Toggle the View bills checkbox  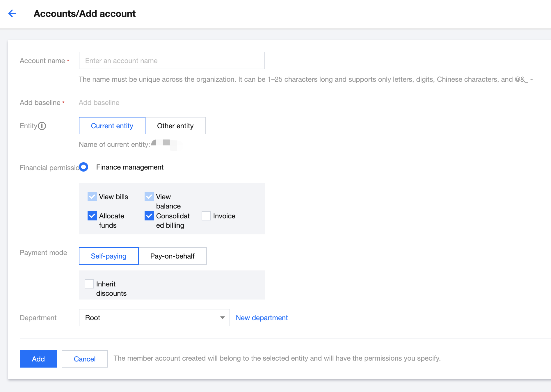[92, 197]
